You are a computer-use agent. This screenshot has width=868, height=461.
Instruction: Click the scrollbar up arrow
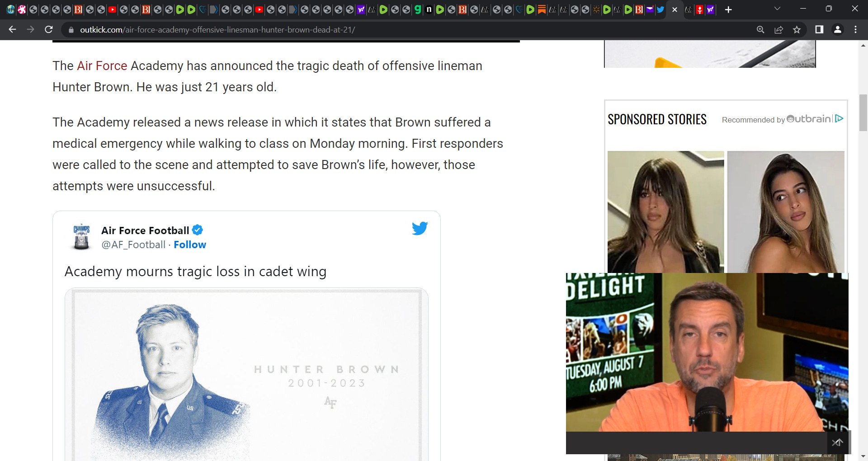(x=863, y=45)
